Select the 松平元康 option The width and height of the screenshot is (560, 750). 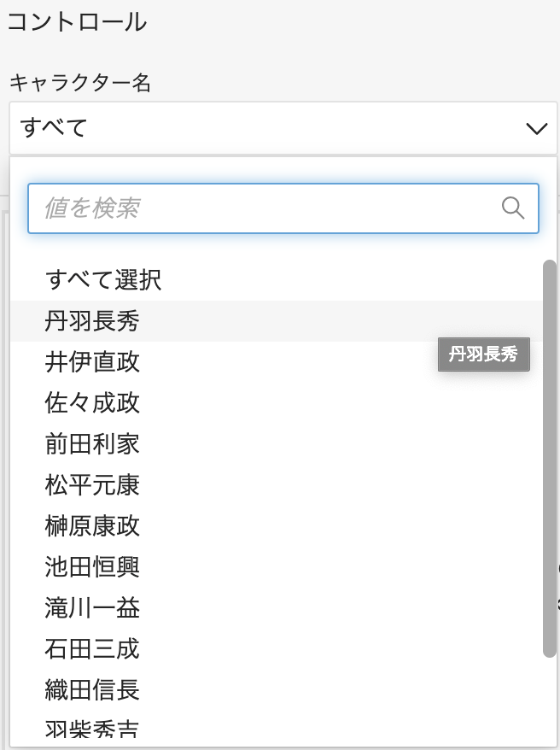(x=277, y=485)
